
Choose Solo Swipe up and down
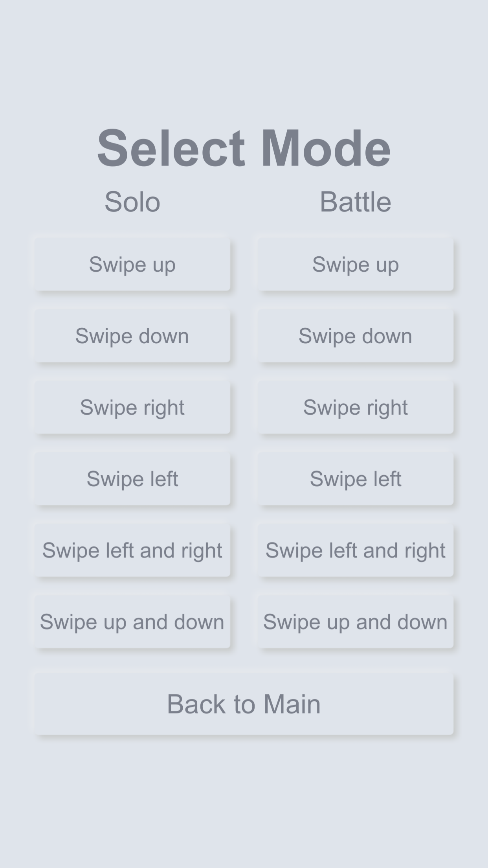(132, 622)
